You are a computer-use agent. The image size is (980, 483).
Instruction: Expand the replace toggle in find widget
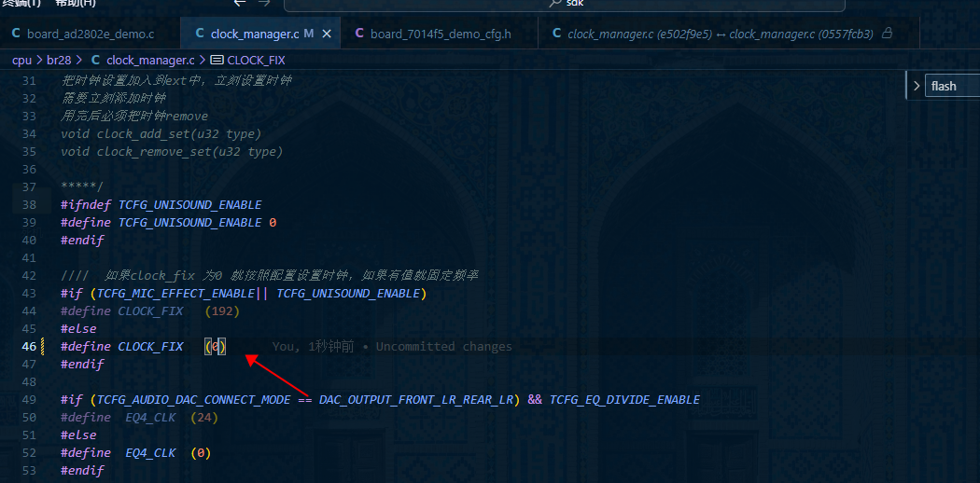click(x=916, y=86)
